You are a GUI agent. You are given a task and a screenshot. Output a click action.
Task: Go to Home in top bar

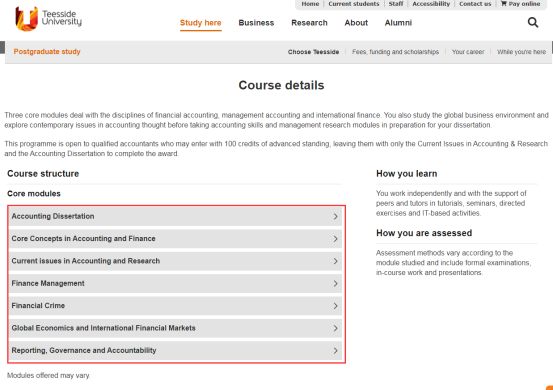point(310,4)
